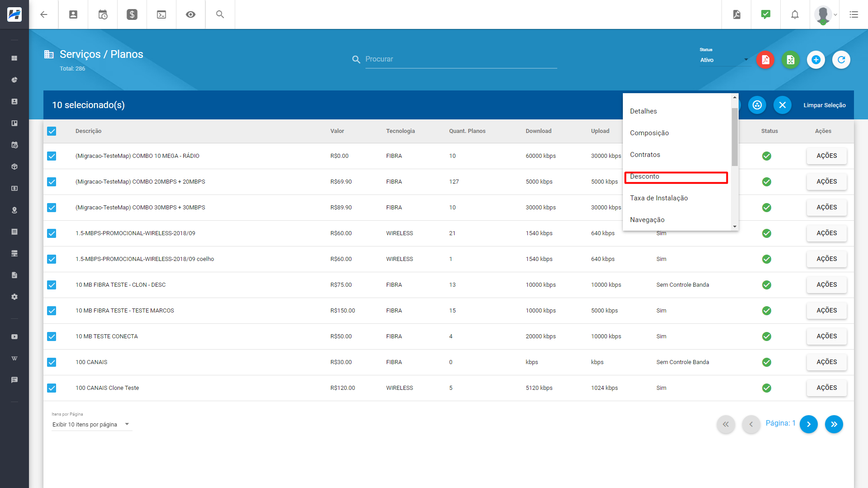Uncheck the 1.5-MBPS-PROMOCIONAL-WIRELESS-2018/09 coelho row

tap(52, 259)
